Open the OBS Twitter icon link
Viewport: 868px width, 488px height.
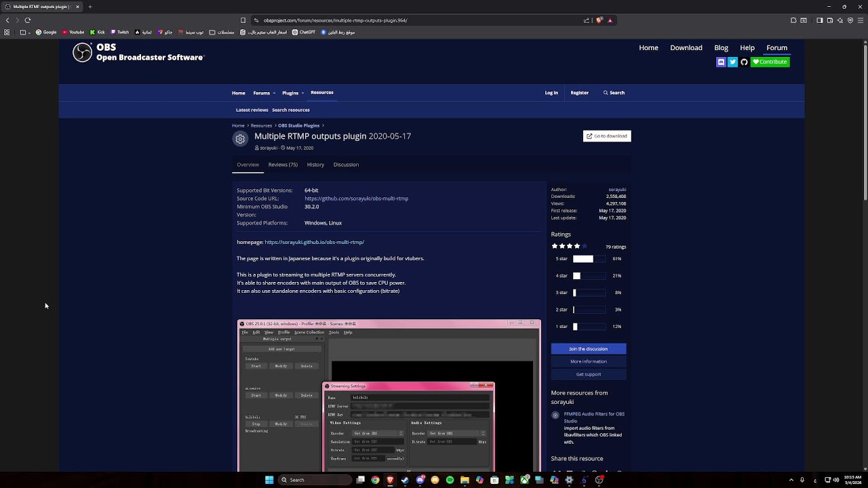(x=732, y=62)
